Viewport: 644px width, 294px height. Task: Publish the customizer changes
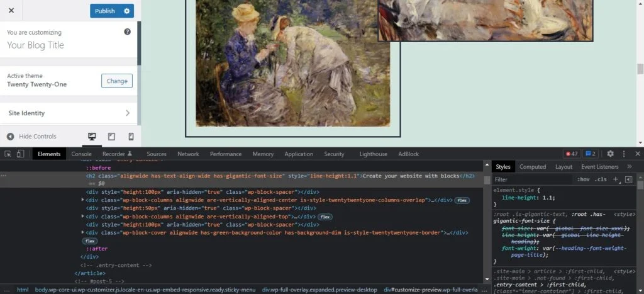(x=105, y=11)
